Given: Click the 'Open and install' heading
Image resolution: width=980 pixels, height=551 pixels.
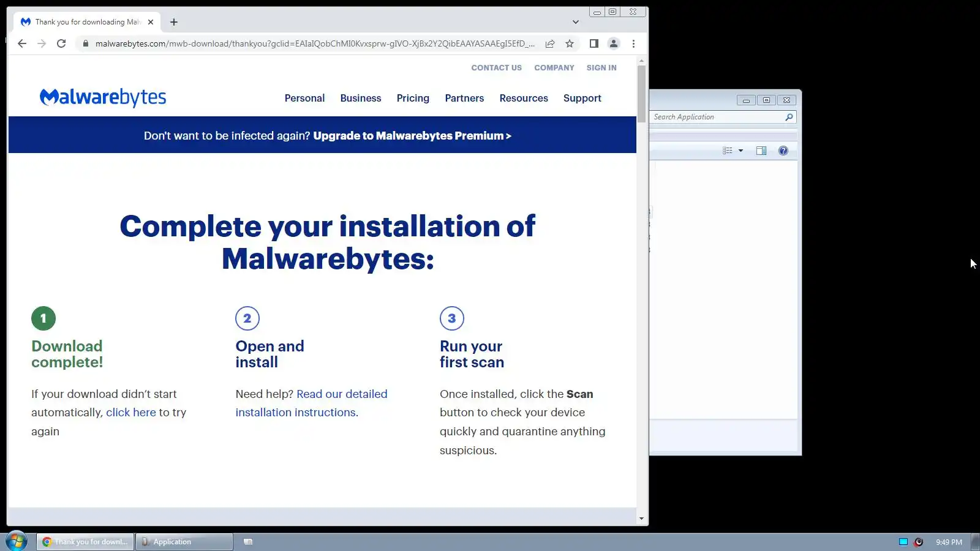Looking at the screenshot, I should (x=270, y=354).
